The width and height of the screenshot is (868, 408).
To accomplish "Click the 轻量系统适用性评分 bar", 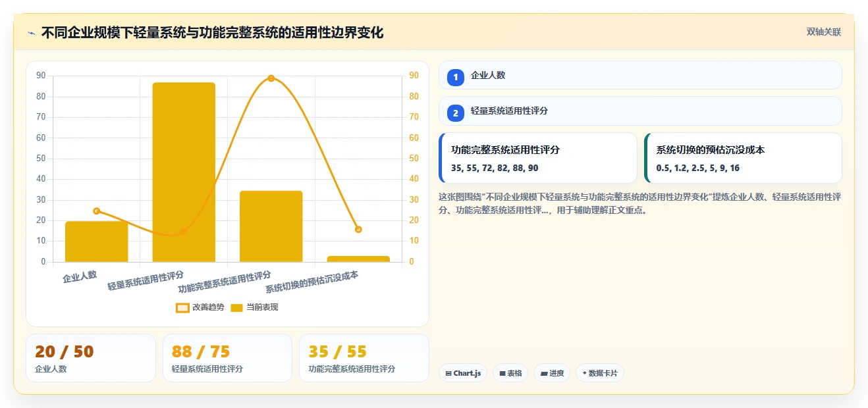I will coord(184,172).
